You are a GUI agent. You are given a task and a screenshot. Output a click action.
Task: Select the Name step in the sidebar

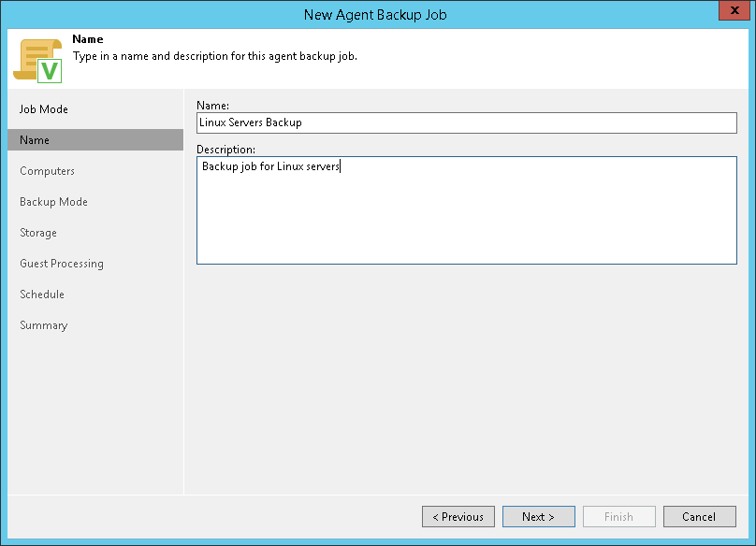point(35,140)
